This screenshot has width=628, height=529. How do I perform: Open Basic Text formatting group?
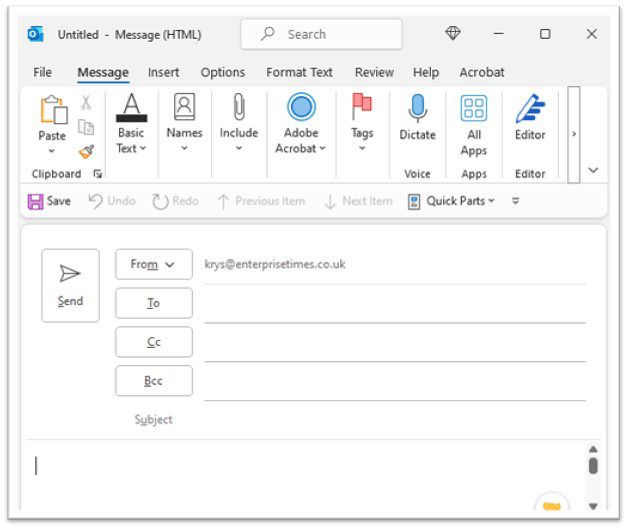tap(131, 123)
